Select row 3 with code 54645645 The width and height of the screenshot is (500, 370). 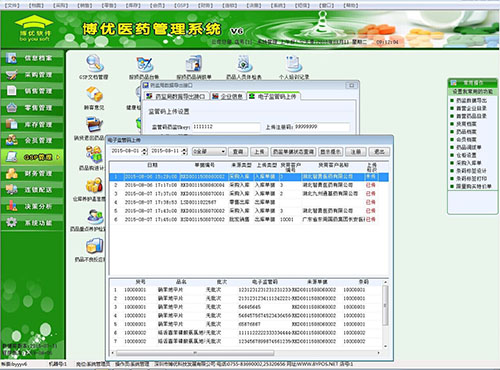[x=246, y=307]
